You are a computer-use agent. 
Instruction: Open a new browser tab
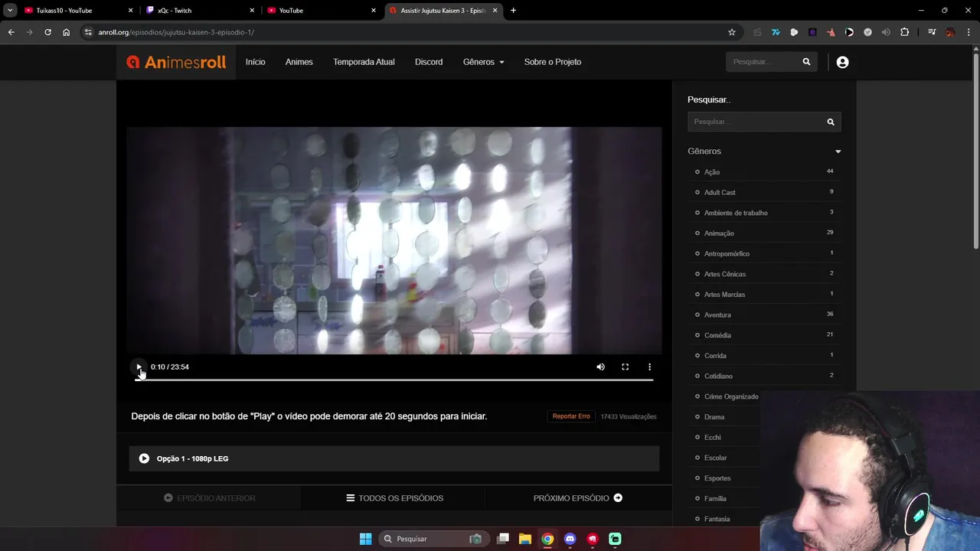pyautogui.click(x=513, y=11)
